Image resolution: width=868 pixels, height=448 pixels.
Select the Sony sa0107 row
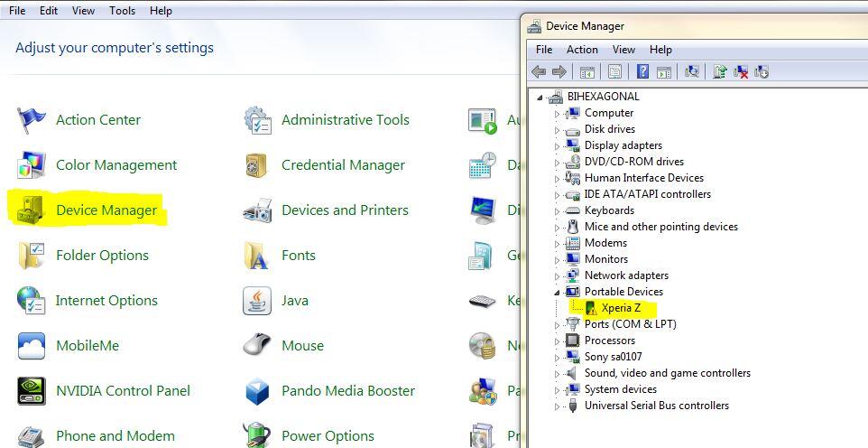[x=613, y=357]
